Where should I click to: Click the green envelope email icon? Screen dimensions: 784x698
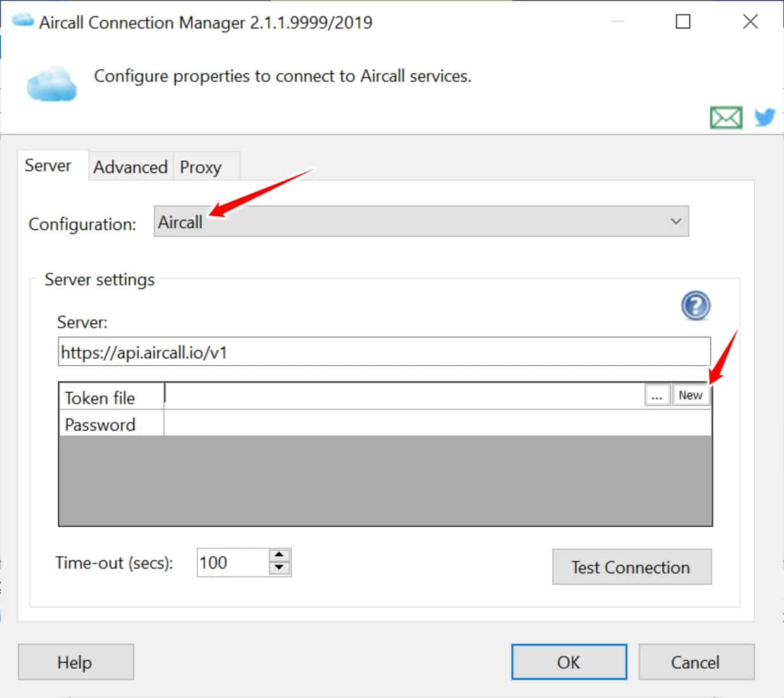726,118
